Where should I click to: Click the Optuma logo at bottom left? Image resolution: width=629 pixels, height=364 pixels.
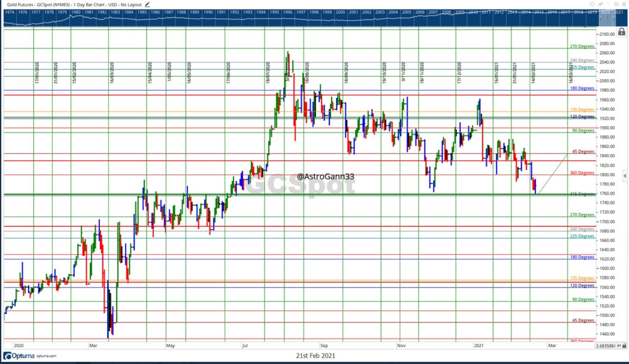19,356
